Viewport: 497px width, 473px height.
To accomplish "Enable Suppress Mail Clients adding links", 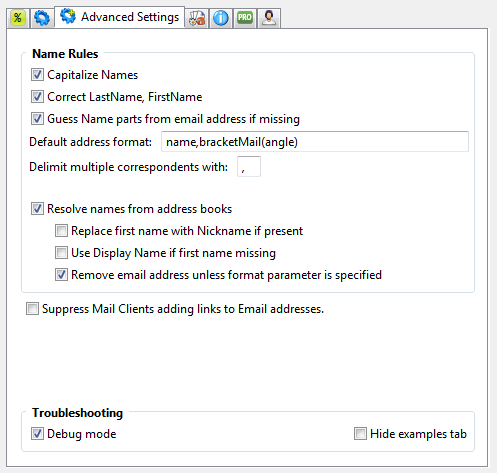I will tap(32, 309).
